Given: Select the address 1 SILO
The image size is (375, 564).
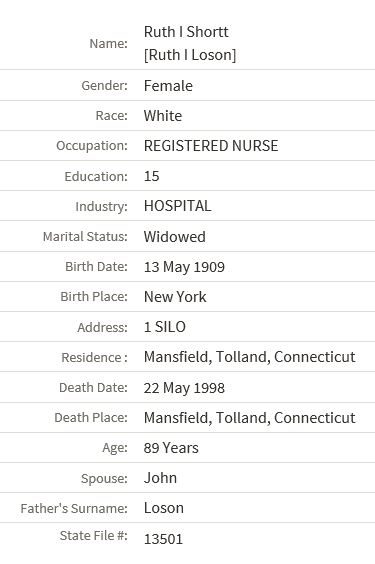Looking at the screenshot, I should pos(165,327).
